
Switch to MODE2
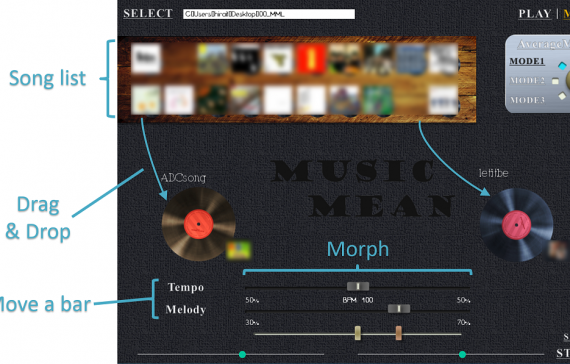tap(527, 80)
